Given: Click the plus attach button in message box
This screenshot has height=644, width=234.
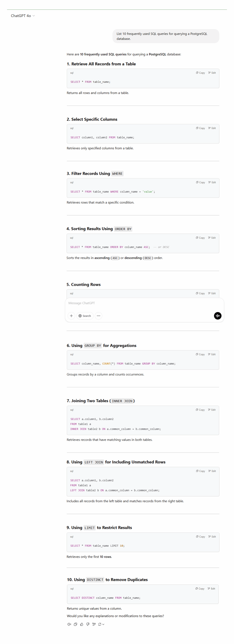Looking at the screenshot, I should click(71, 316).
